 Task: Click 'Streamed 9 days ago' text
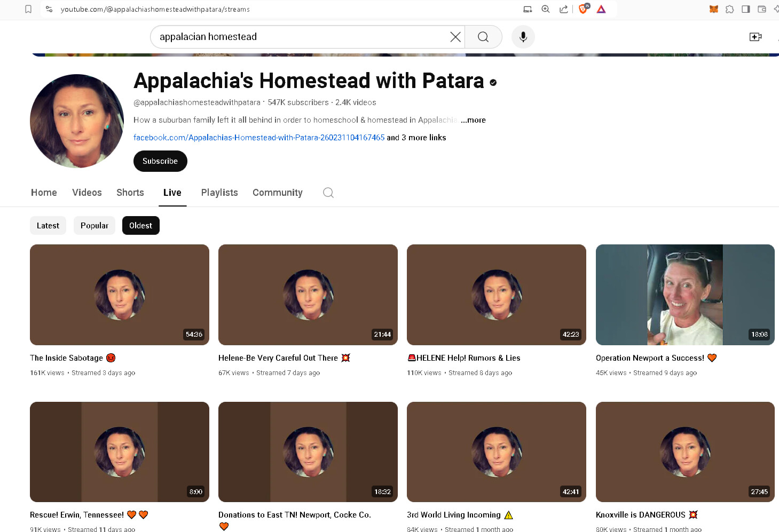[665, 373]
